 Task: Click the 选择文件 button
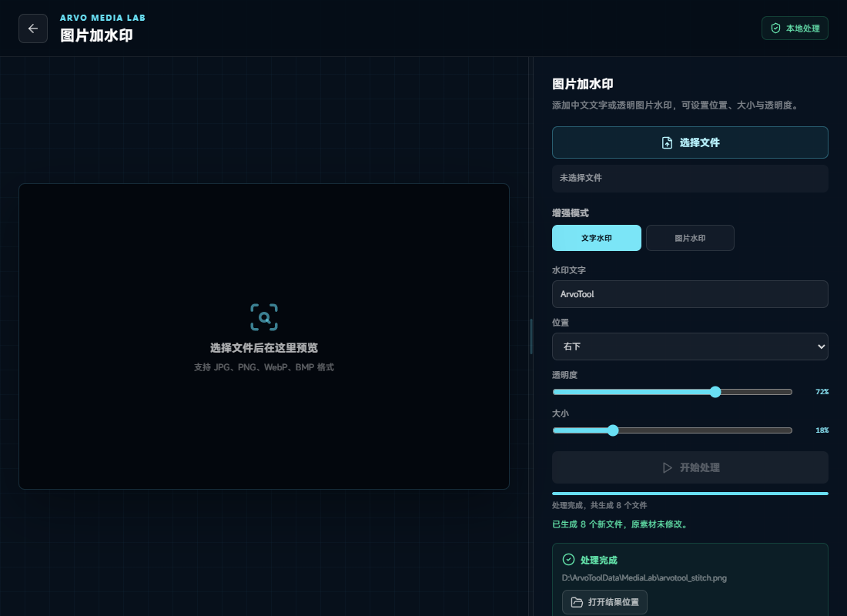[x=690, y=142]
